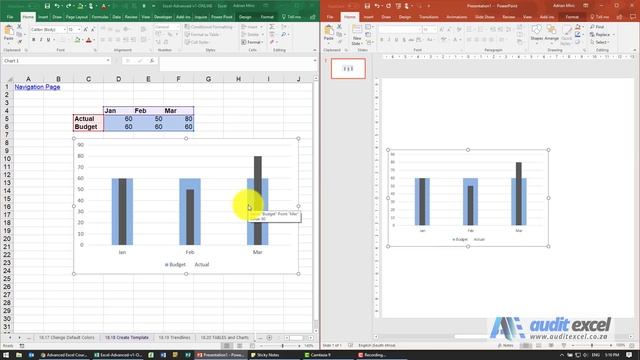Open Excel number format dropdown
The height and width of the screenshot is (360, 640).
(x=177, y=27)
